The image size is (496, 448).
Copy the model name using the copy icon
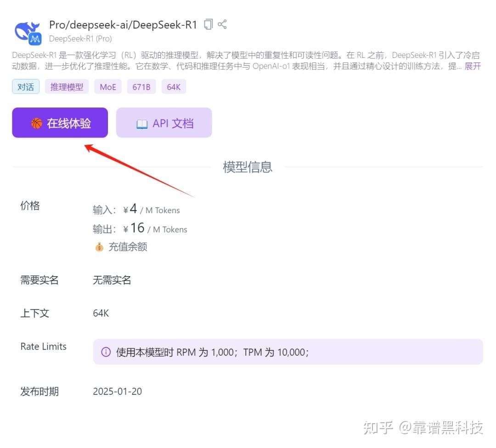[x=208, y=25]
